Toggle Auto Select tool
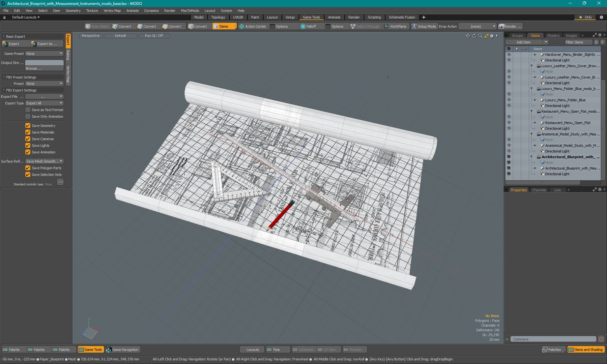The width and height of the screenshot is (607, 364). (97, 26)
